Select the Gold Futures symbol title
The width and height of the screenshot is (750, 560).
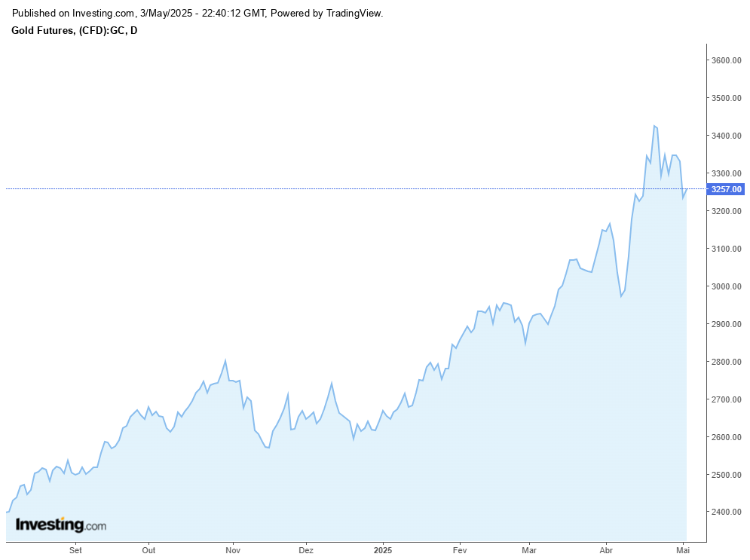[75, 30]
